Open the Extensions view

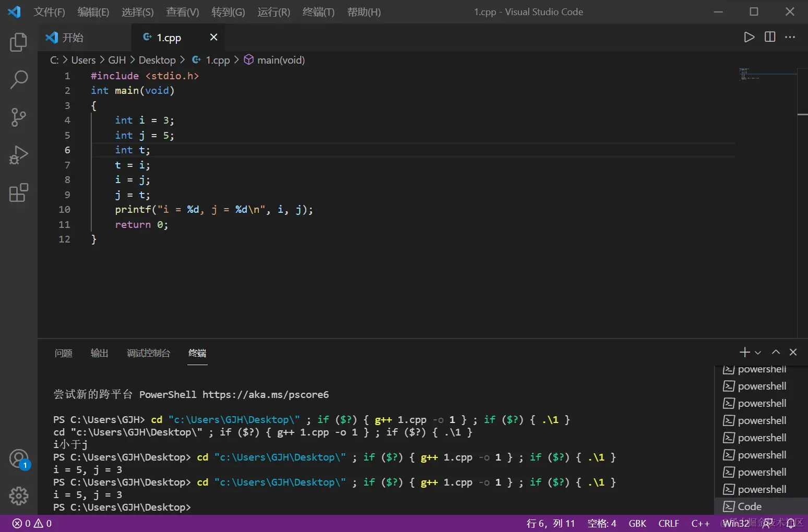(19, 192)
